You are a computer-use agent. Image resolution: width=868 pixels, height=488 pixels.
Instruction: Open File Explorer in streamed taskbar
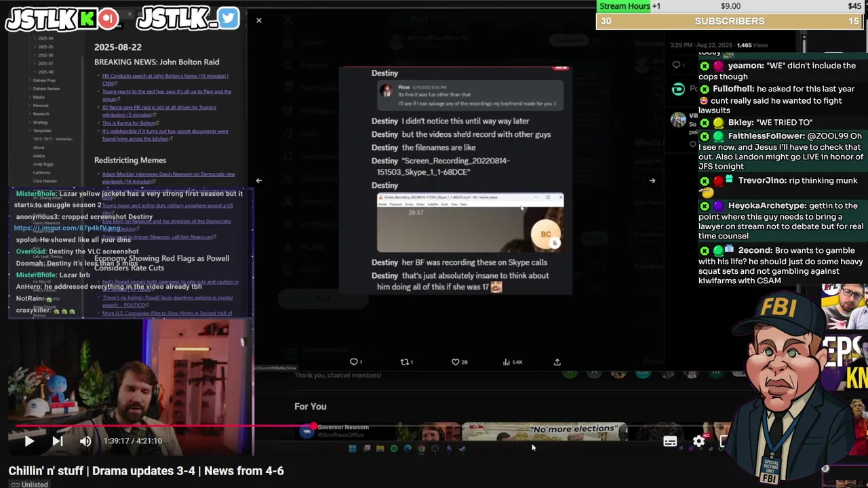(x=380, y=449)
